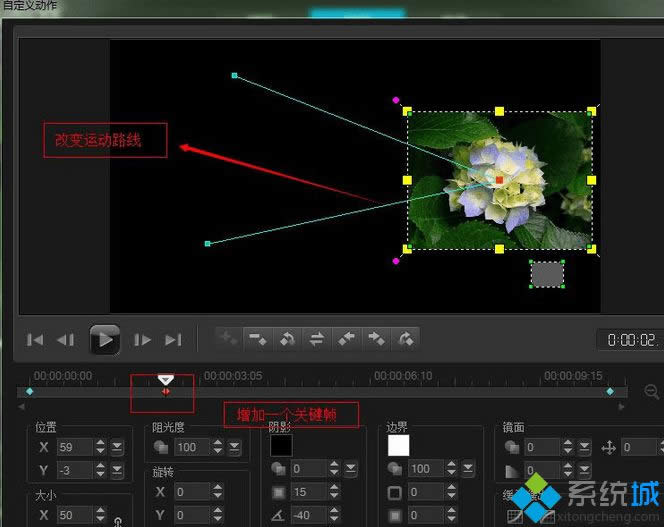Image resolution: width=664 pixels, height=527 pixels.
Task: Step back one frame
Action: pyautogui.click(x=66, y=340)
